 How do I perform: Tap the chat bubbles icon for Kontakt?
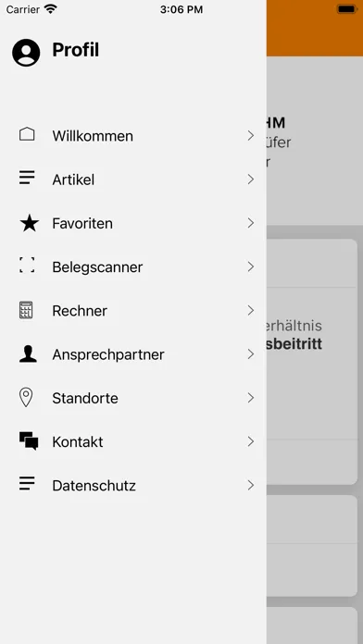tap(29, 441)
